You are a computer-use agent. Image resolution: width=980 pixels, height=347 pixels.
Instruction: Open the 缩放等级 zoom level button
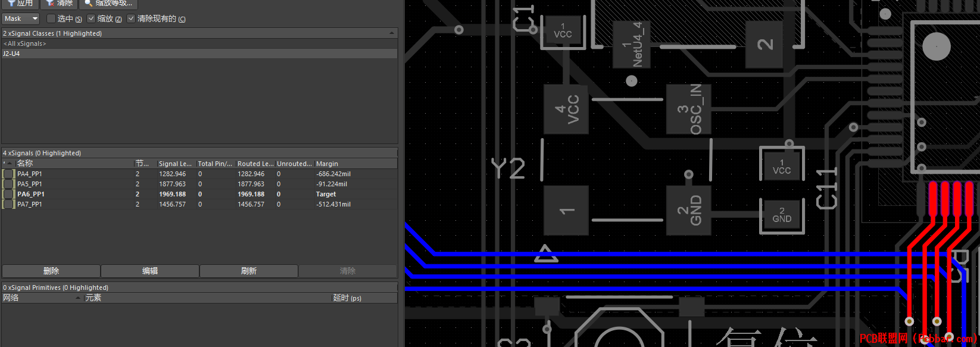pyautogui.click(x=108, y=4)
